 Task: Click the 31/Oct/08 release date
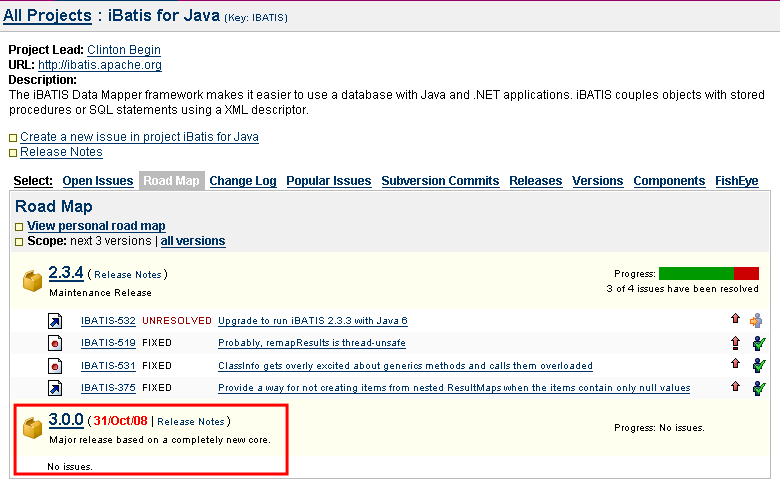(x=120, y=421)
